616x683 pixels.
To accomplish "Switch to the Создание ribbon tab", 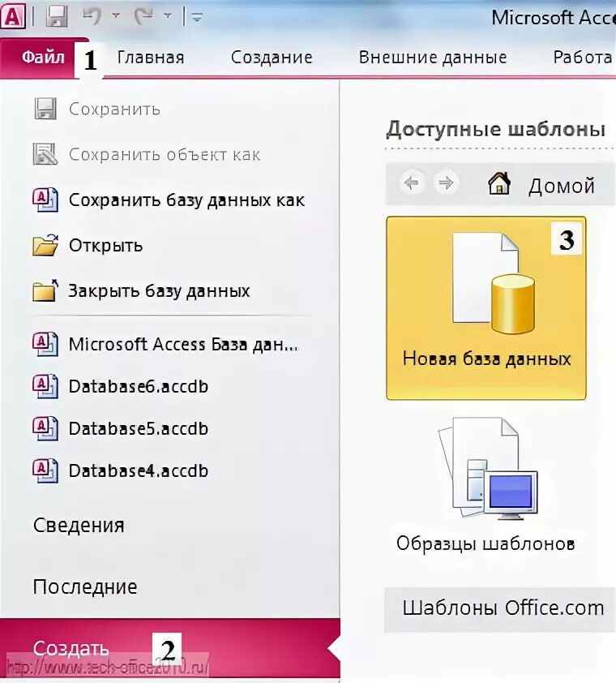I will pyautogui.click(x=272, y=58).
